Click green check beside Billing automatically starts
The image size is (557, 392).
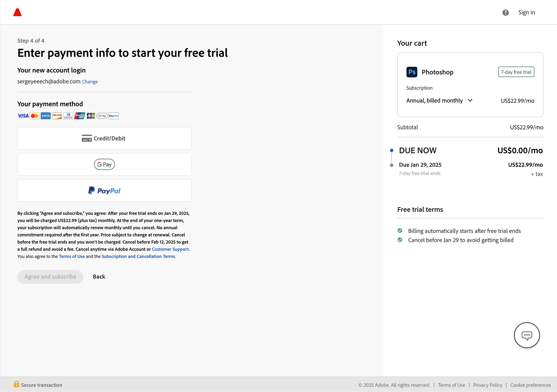[400, 230]
